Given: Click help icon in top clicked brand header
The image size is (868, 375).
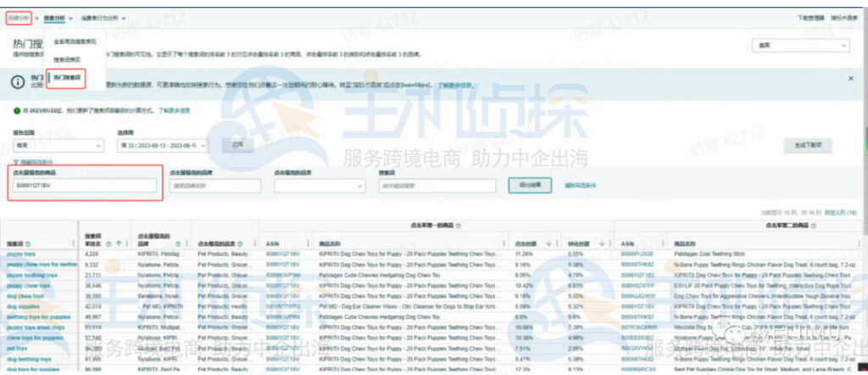Looking at the screenshot, I should tap(178, 243).
